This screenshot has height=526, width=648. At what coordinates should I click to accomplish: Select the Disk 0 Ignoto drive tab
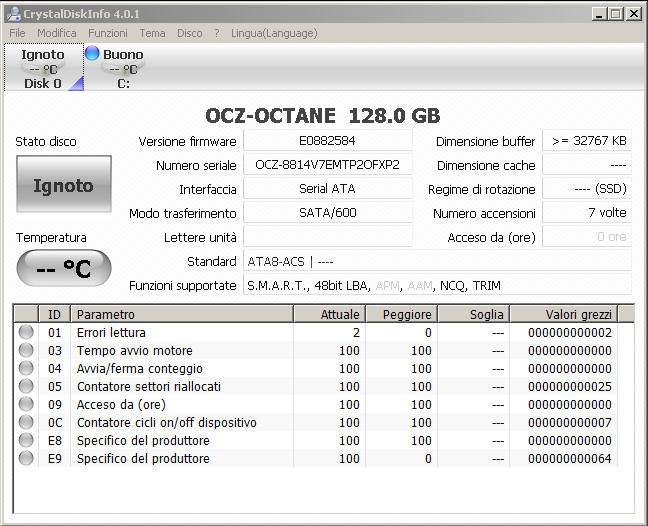[x=43, y=67]
